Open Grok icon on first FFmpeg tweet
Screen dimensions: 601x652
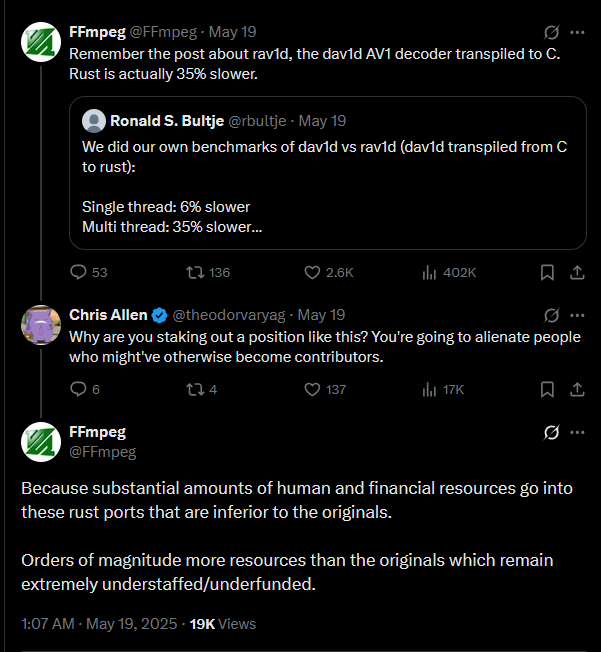click(x=551, y=32)
